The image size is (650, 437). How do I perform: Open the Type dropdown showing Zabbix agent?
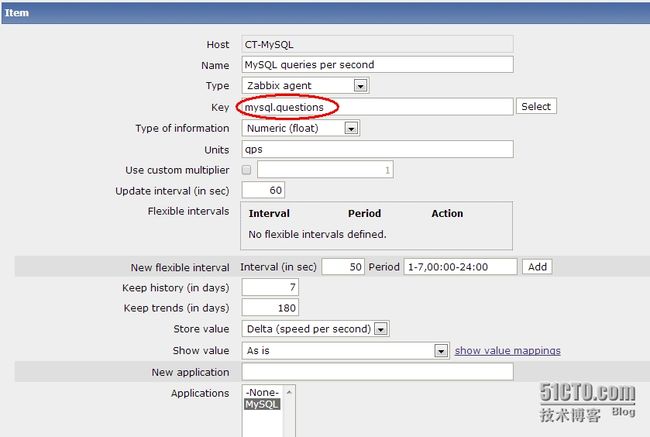[x=305, y=85]
